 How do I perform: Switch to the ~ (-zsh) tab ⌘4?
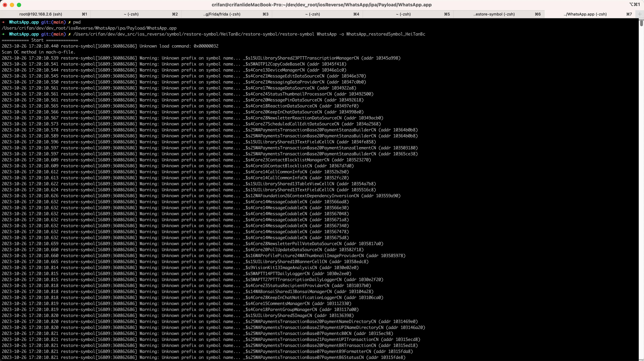point(317,14)
